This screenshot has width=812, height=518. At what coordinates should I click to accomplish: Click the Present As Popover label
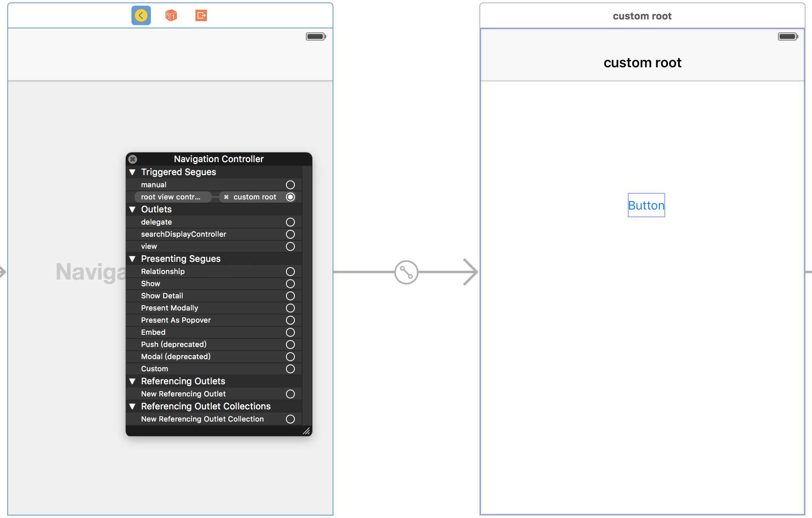pyautogui.click(x=176, y=320)
